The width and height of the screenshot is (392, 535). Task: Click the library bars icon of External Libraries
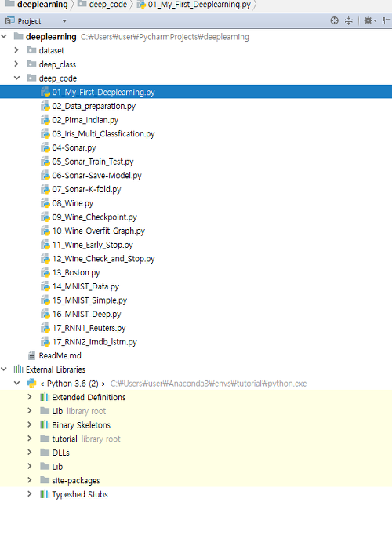(x=18, y=369)
